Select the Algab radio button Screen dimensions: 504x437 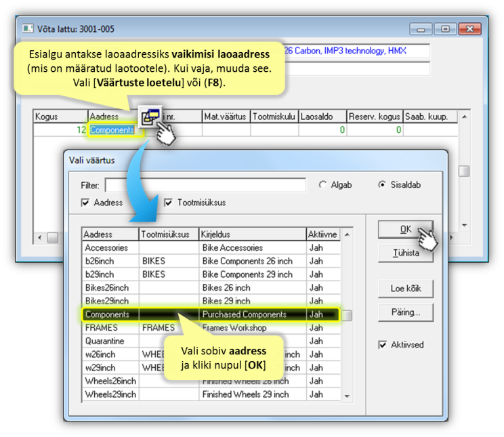point(322,185)
